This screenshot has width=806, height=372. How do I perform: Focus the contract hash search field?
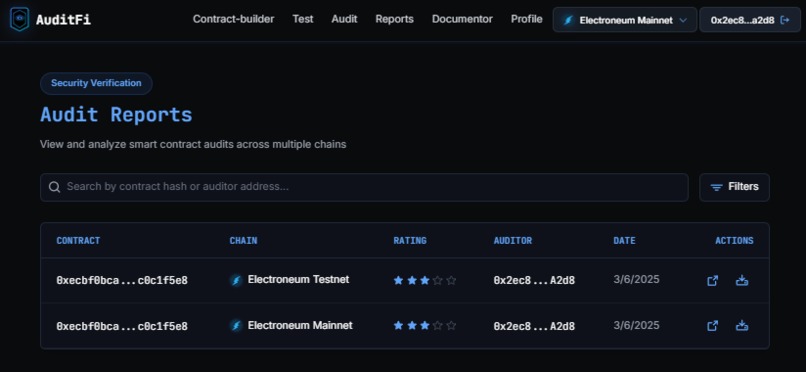(364, 187)
